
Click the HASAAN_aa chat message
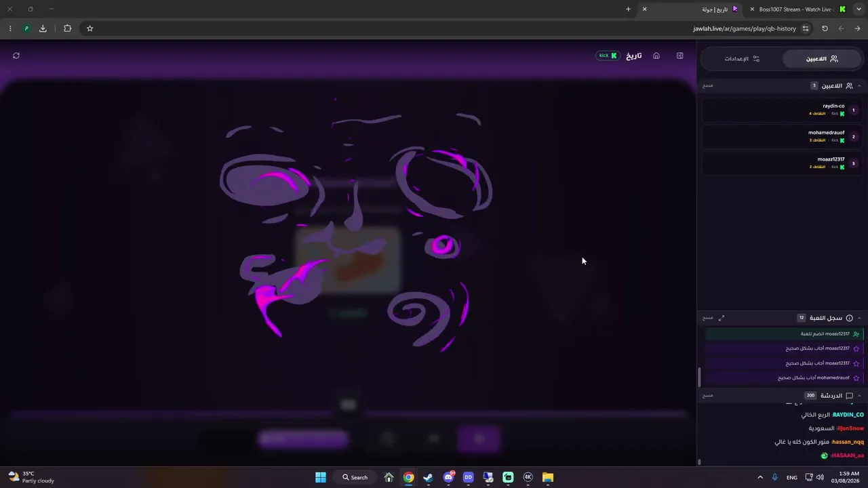coord(842,455)
